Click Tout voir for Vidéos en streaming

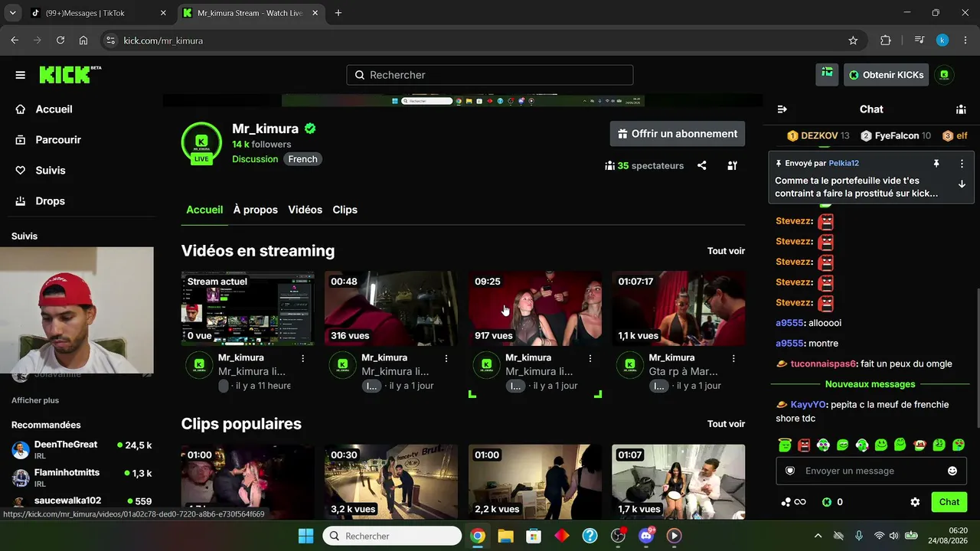726,251
